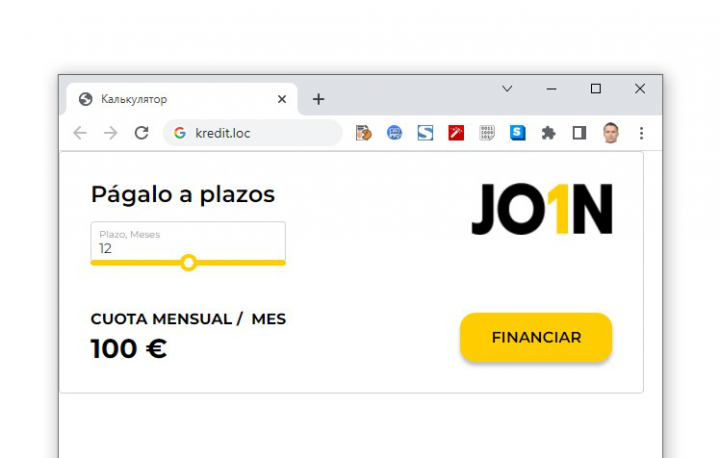Click the blue S extension icon
Screen dimensions: 720x458
coord(518,133)
